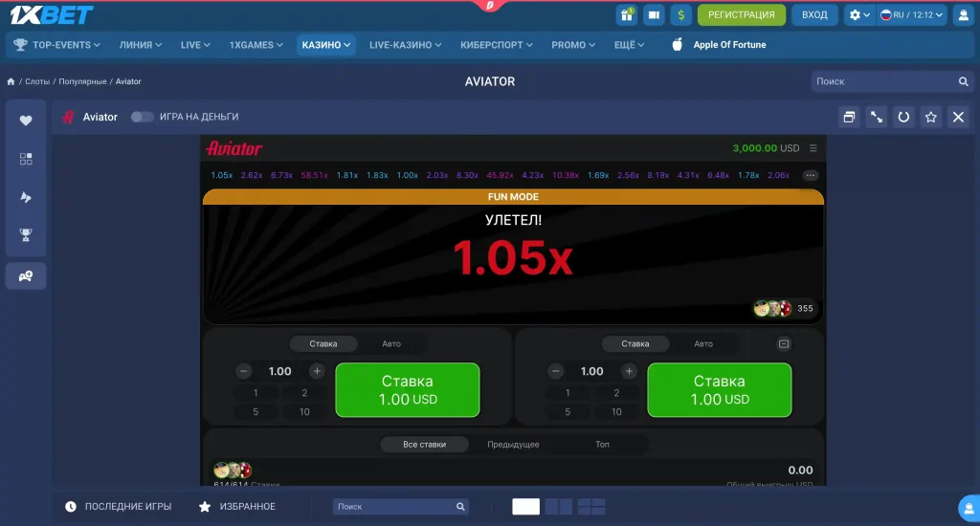980x526 pixels.
Task: Open the Топ bets tab
Action: coord(602,445)
